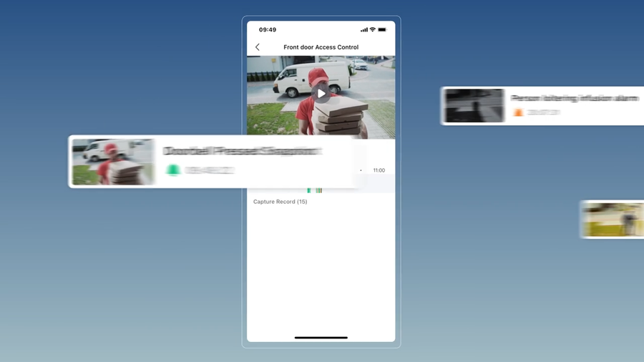Click the green timeline event markers

(x=315, y=190)
